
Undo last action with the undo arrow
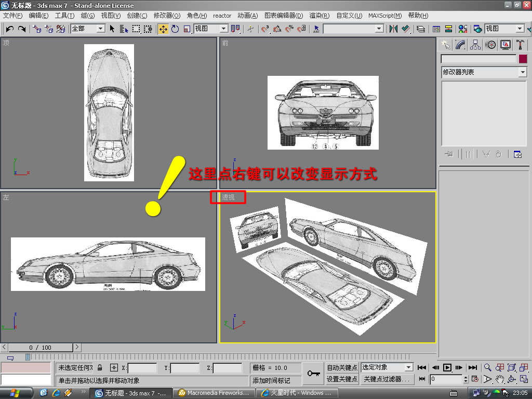[x=9, y=29]
